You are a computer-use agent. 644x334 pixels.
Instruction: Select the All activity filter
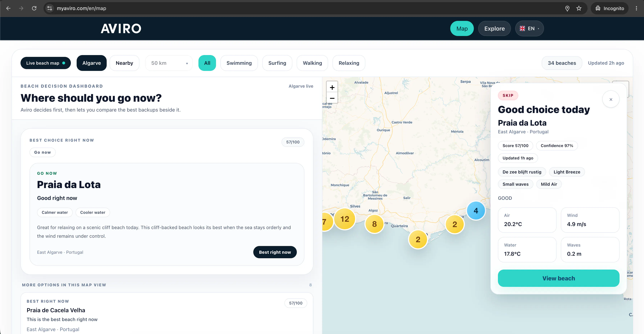click(207, 63)
